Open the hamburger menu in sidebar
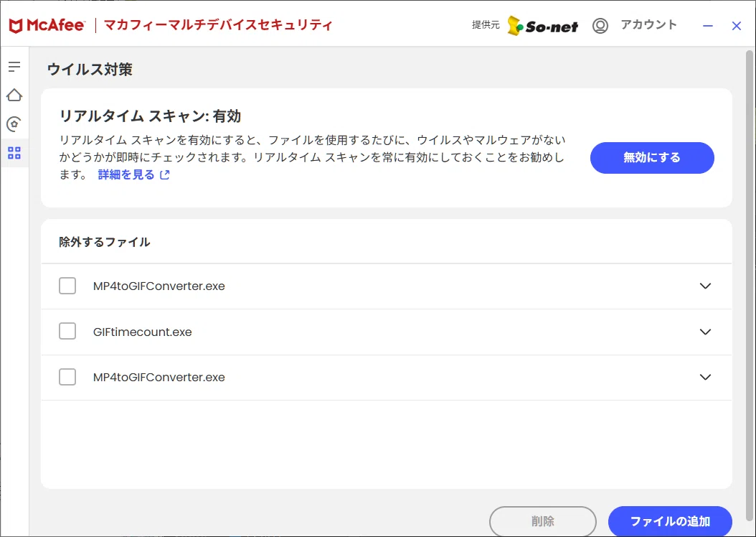The image size is (756, 537). (14, 67)
